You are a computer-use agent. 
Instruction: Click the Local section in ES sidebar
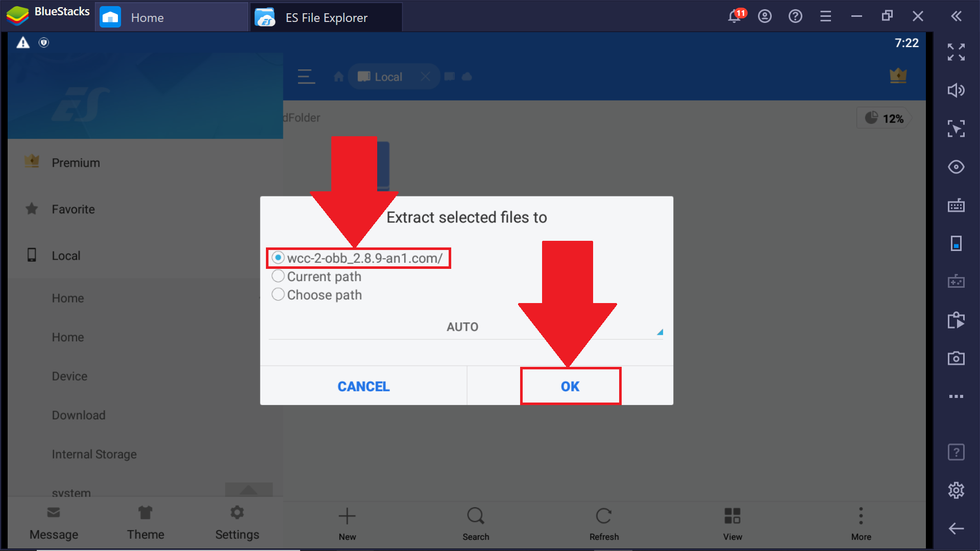[x=67, y=256]
